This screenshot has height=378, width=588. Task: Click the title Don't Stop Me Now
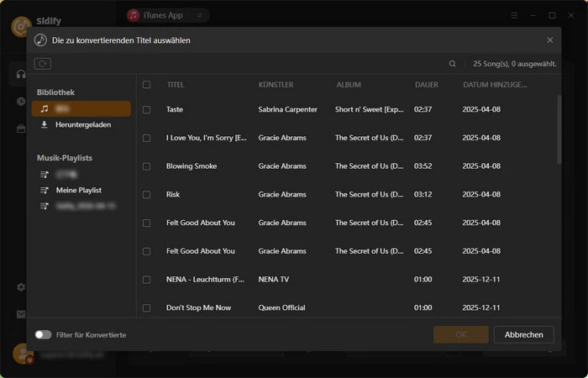(x=199, y=307)
